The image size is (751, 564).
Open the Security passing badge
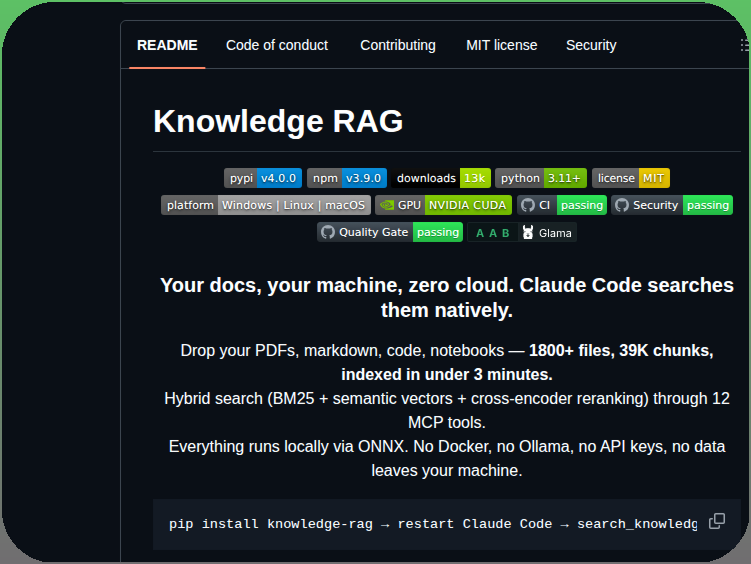click(x=671, y=205)
